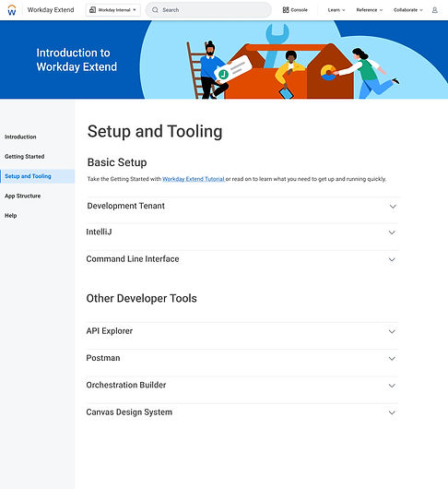Expand the Command Line Interface chevron
This screenshot has width=448, height=489.
[392, 259]
